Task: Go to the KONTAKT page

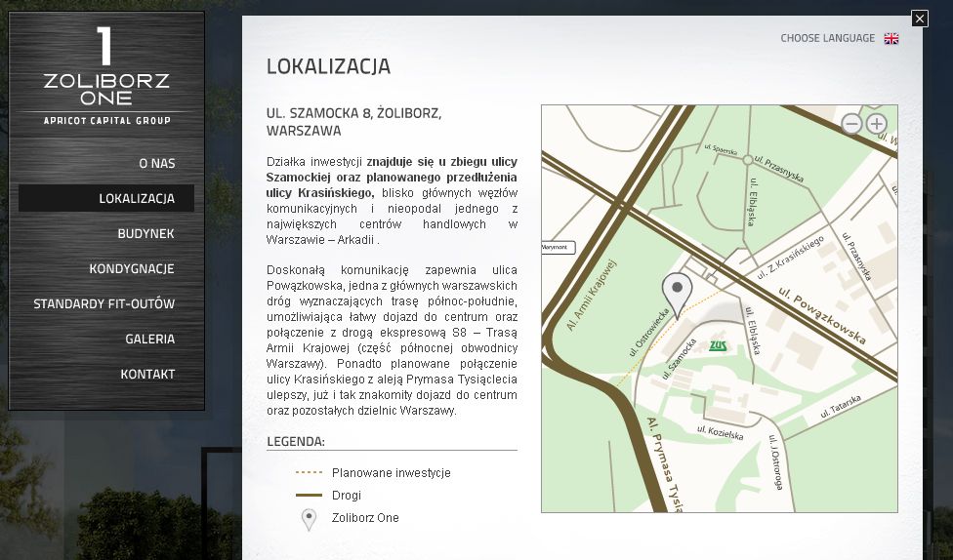Action: click(147, 374)
